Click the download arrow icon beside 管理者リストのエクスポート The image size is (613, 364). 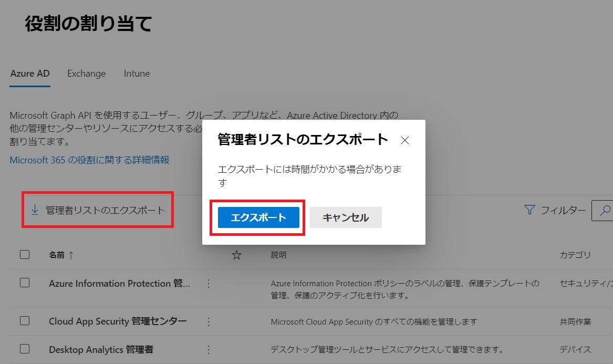[35, 210]
